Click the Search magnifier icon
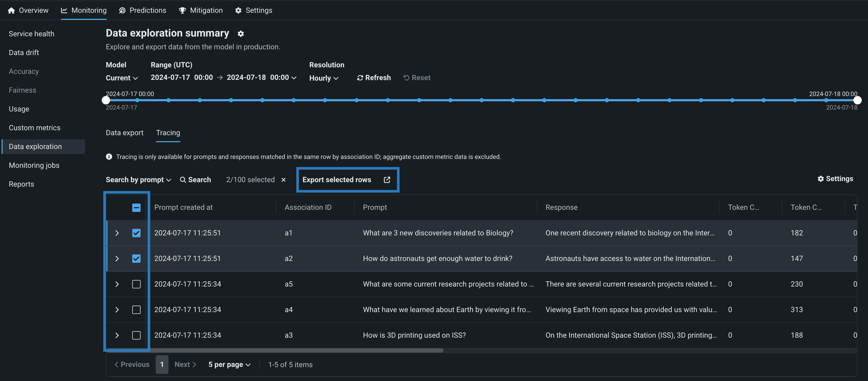This screenshot has height=381, width=868. click(x=183, y=180)
